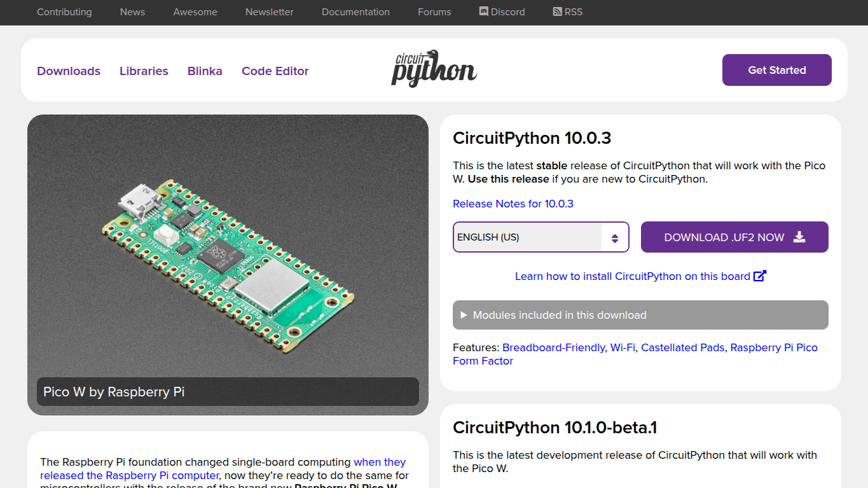Click the language selector up-down arrows
The image size is (868, 488).
(615, 238)
